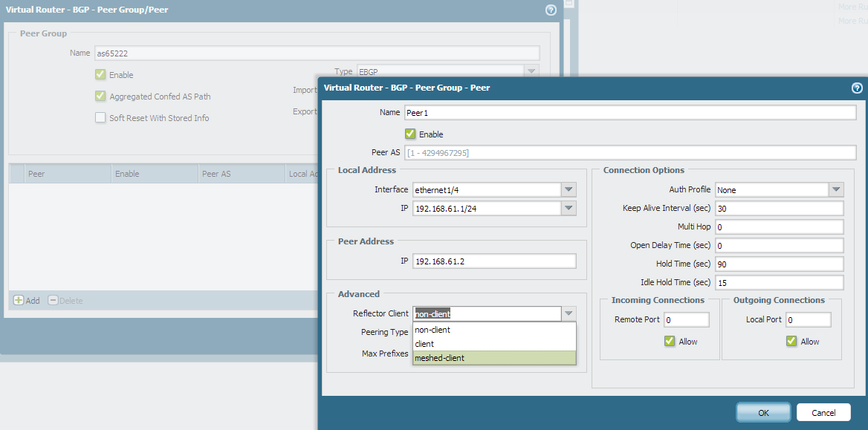Uncheck Allow under Incoming Connections
The image size is (868, 430).
coord(670,342)
